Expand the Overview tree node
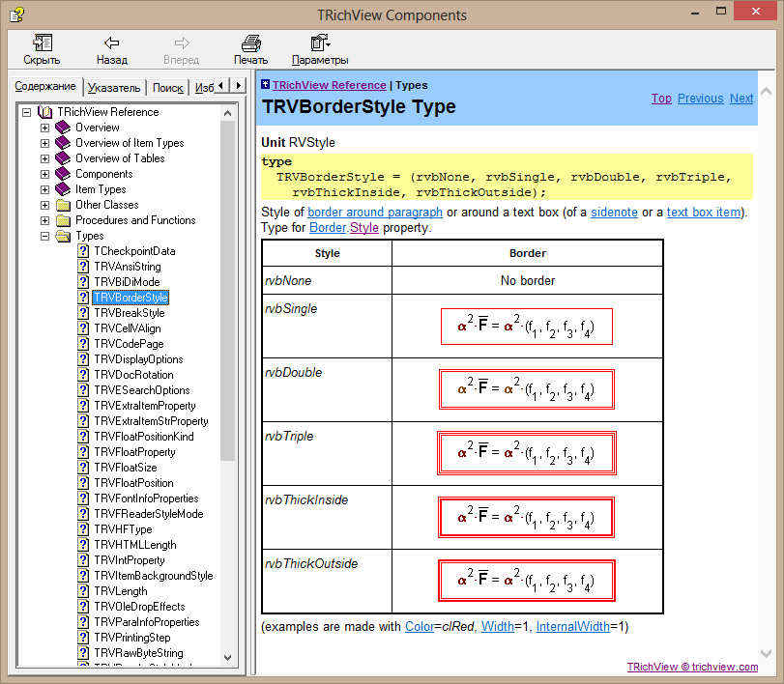The image size is (784, 684). tap(44, 128)
